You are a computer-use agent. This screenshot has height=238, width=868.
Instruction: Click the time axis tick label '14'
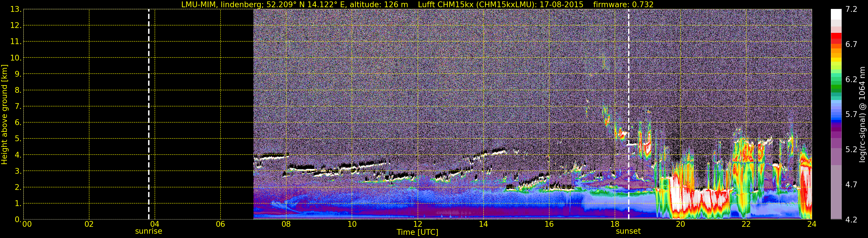[483, 224]
